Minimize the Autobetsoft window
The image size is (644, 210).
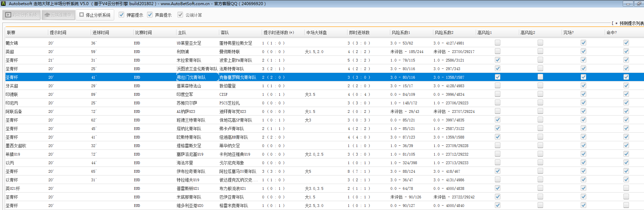coord(628,4)
